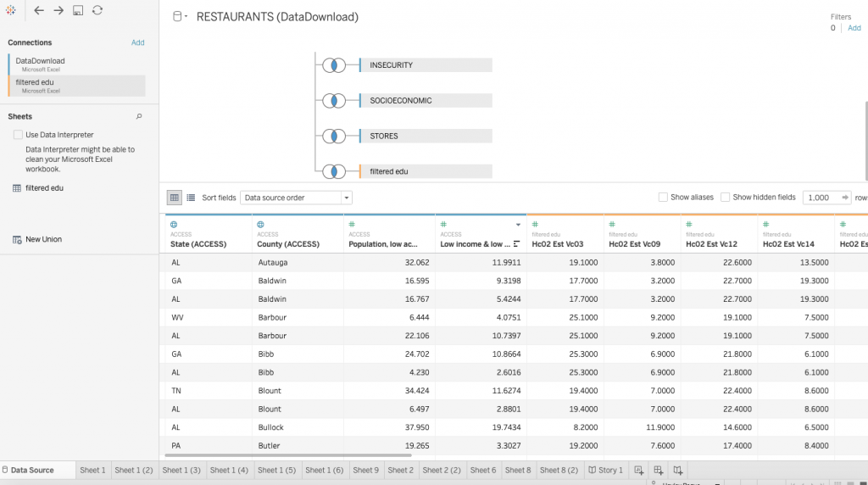
Task: Click Add under Filters
Action: (x=854, y=28)
